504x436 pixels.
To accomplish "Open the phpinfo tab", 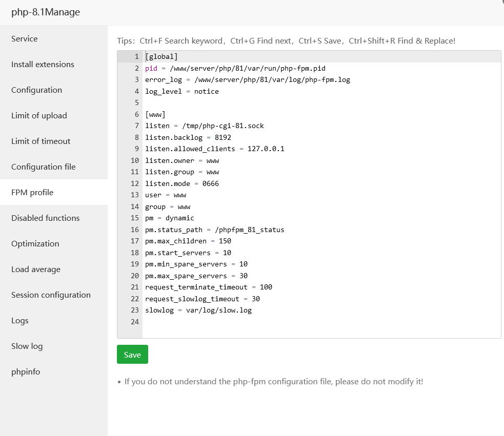I will click(x=26, y=372).
